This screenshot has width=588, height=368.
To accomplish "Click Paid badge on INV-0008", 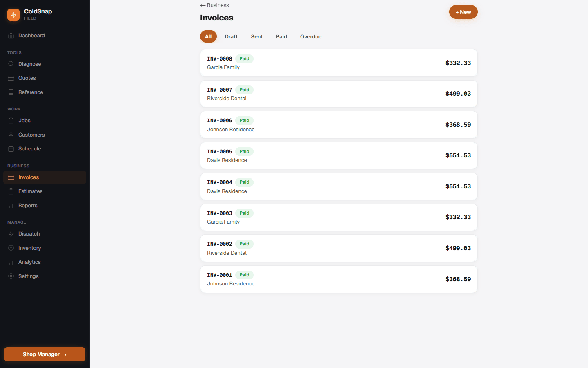I will 244,58.
